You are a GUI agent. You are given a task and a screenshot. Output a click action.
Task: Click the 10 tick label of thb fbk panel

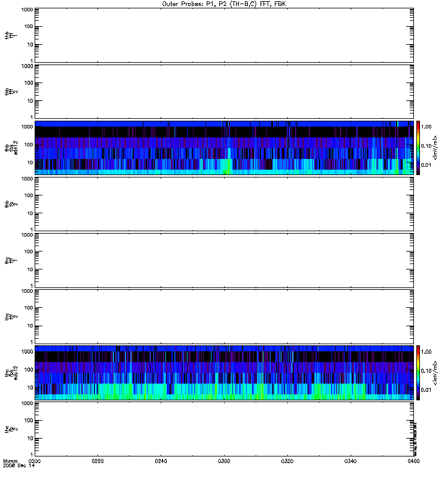pos(30,163)
